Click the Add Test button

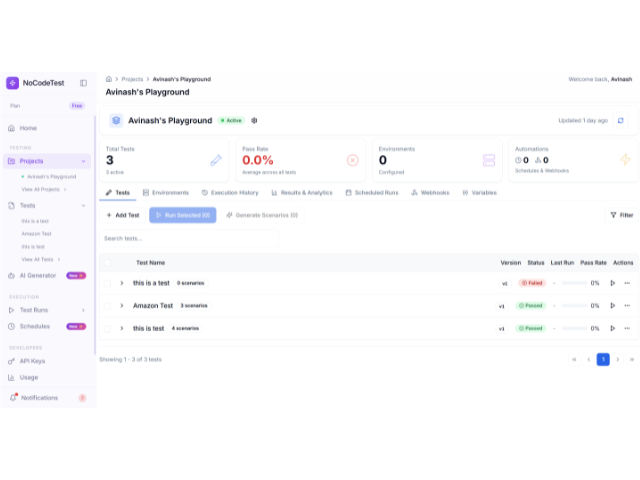123,215
